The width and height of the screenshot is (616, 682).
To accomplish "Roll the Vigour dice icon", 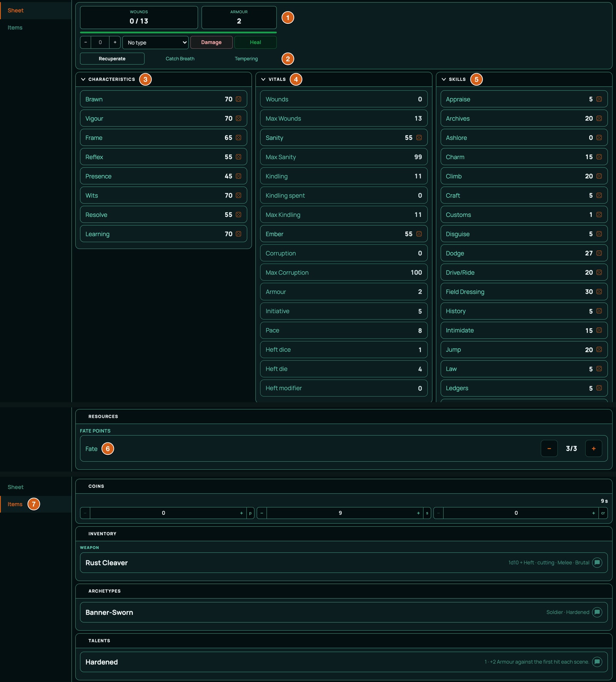I will (238, 118).
